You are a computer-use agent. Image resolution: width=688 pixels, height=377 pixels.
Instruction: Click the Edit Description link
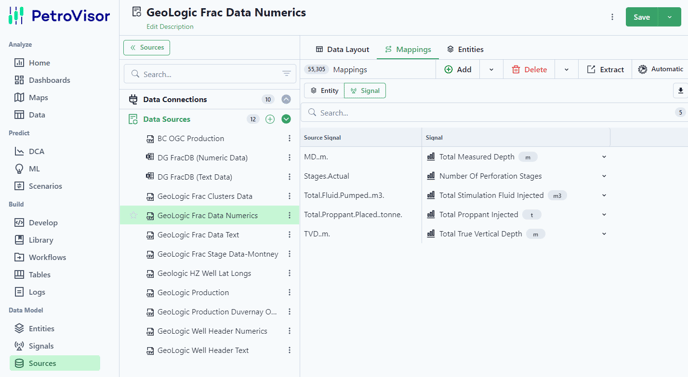pyautogui.click(x=170, y=26)
